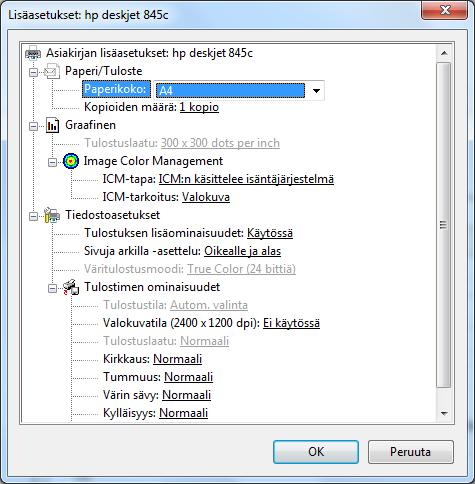Click the scrollbar up arrow
475x484 pixels.
tap(444, 53)
